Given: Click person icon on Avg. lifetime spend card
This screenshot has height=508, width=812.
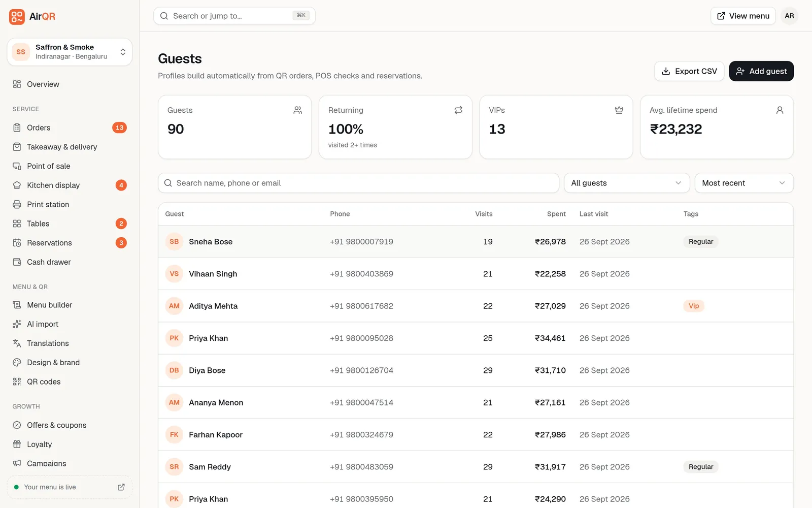Looking at the screenshot, I should [x=780, y=110].
